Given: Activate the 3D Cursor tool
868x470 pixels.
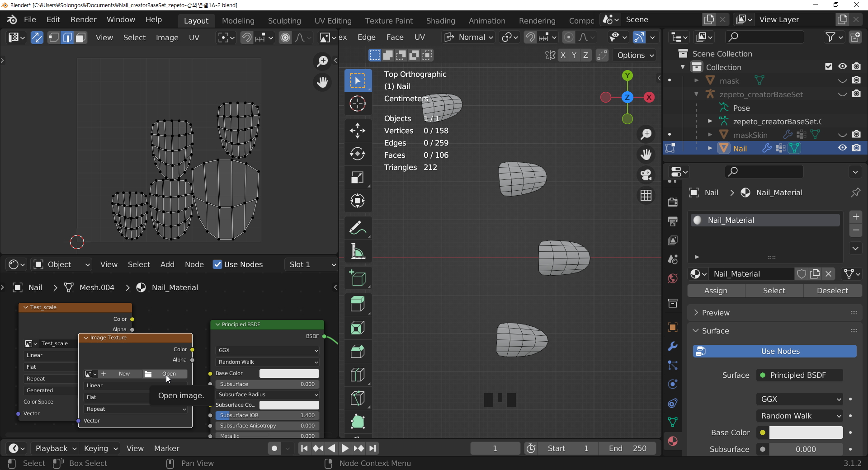Looking at the screenshot, I should [358, 104].
